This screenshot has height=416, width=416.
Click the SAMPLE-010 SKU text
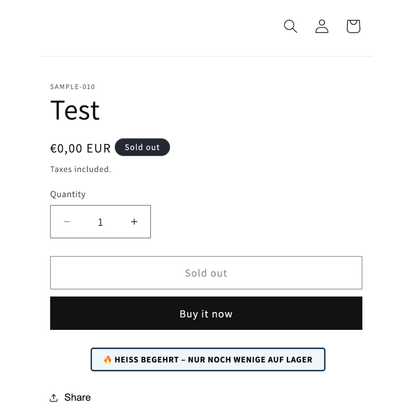coord(73,87)
